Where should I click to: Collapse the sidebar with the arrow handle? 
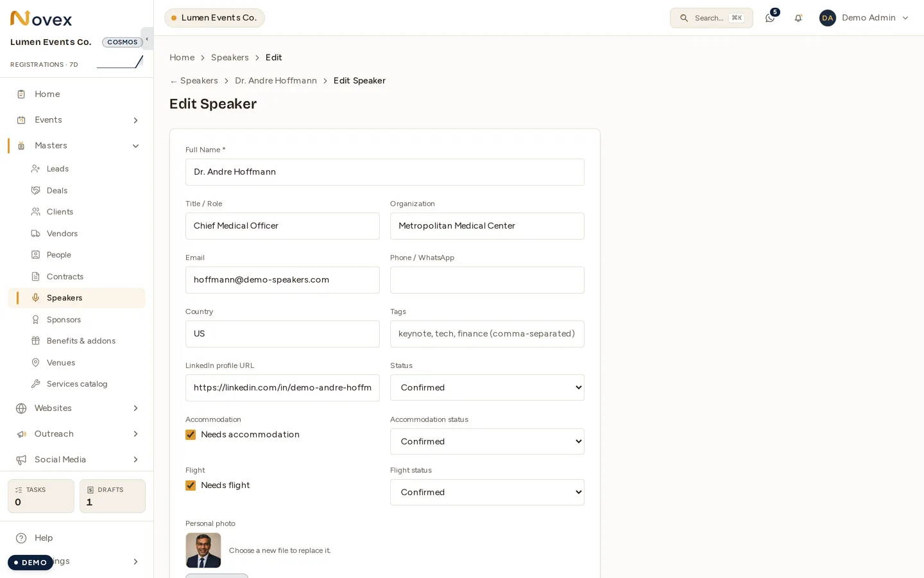coord(147,39)
